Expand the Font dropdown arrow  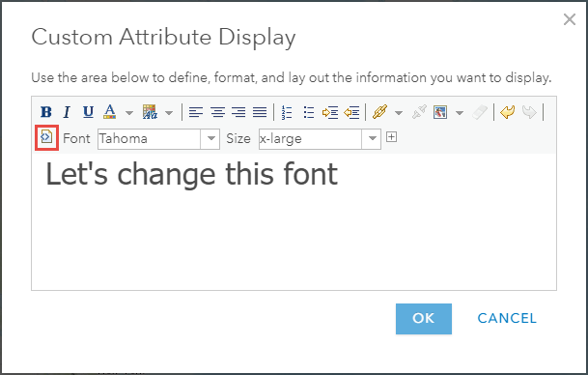point(210,139)
